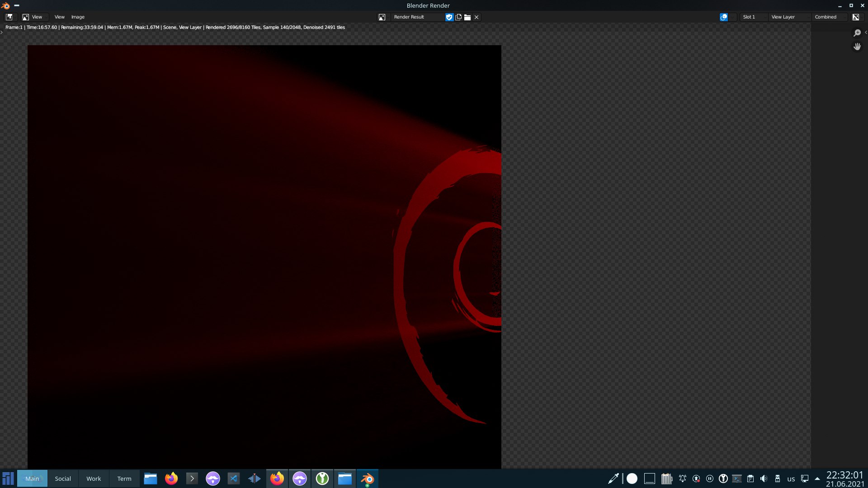Click the color picker eyedropper tray icon
868x488 pixels.
[x=613, y=479]
